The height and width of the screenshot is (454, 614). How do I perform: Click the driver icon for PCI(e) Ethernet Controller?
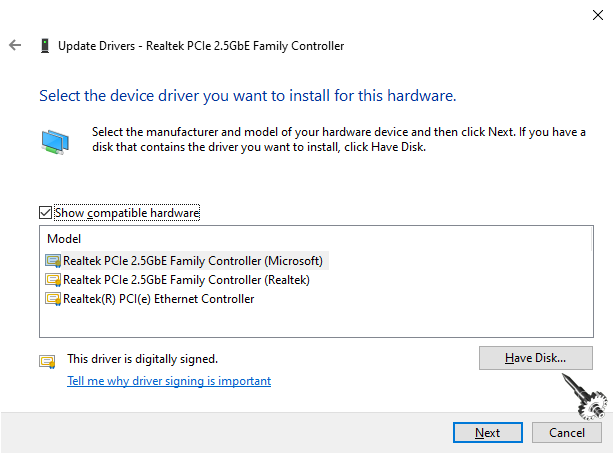[x=53, y=299]
